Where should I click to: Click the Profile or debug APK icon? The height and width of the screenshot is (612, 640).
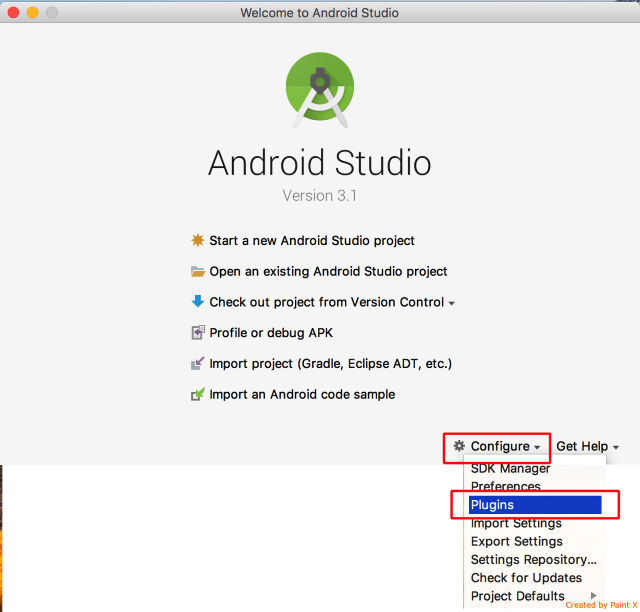click(x=197, y=333)
